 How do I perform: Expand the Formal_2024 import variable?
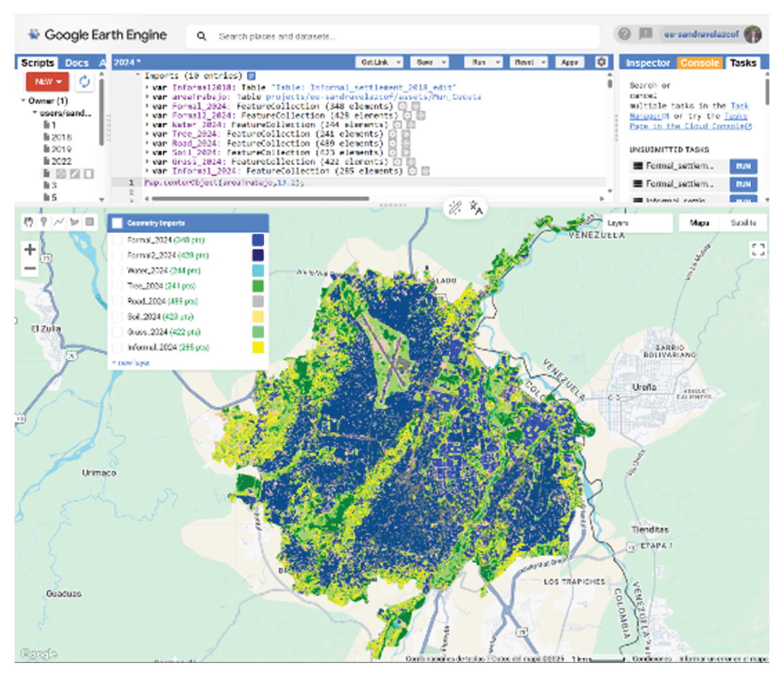(147, 106)
